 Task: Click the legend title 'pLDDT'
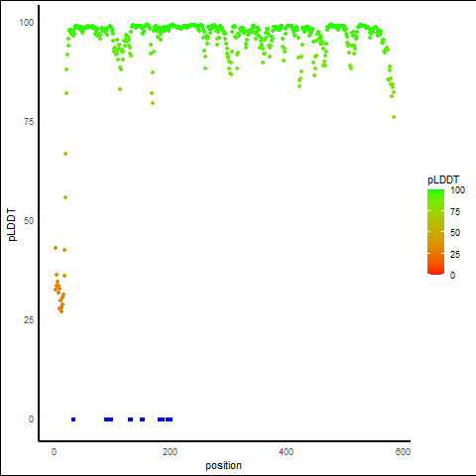coord(443,180)
